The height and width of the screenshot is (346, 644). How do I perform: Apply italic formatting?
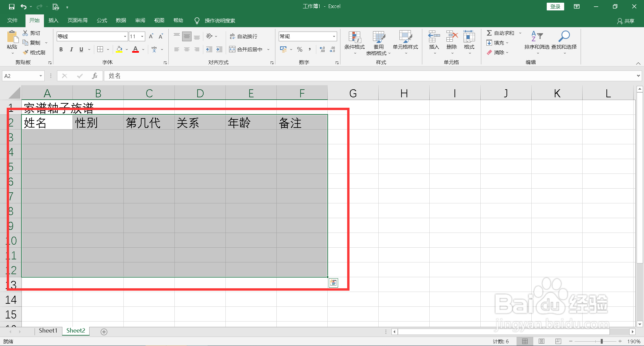(x=71, y=49)
